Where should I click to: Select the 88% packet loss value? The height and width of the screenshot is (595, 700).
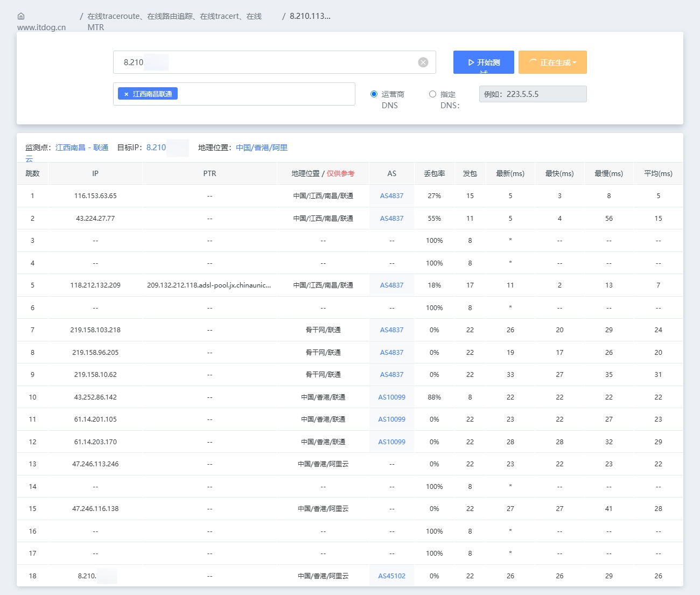pos(434,397)
